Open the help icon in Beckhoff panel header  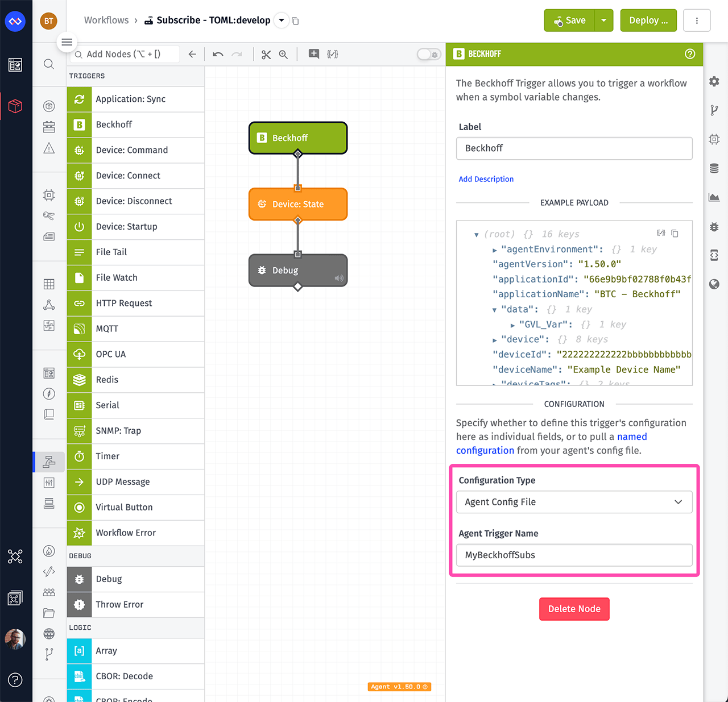point(690,54)
